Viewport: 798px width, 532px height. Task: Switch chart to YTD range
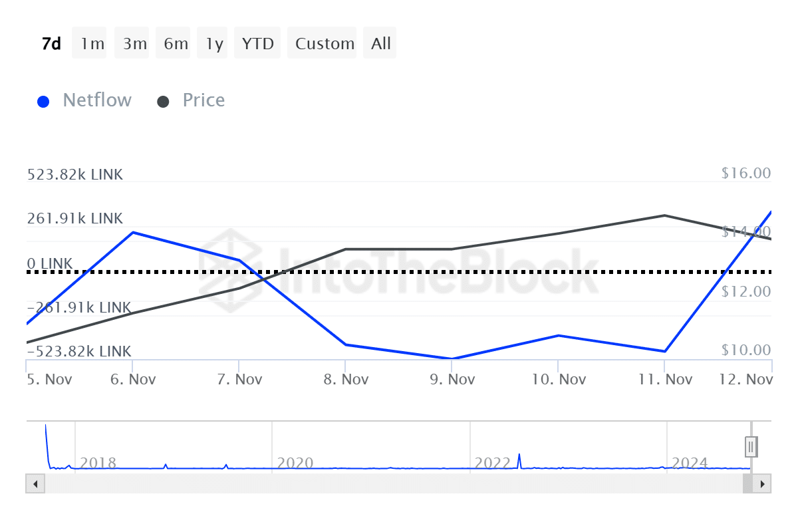pos(257,44)
